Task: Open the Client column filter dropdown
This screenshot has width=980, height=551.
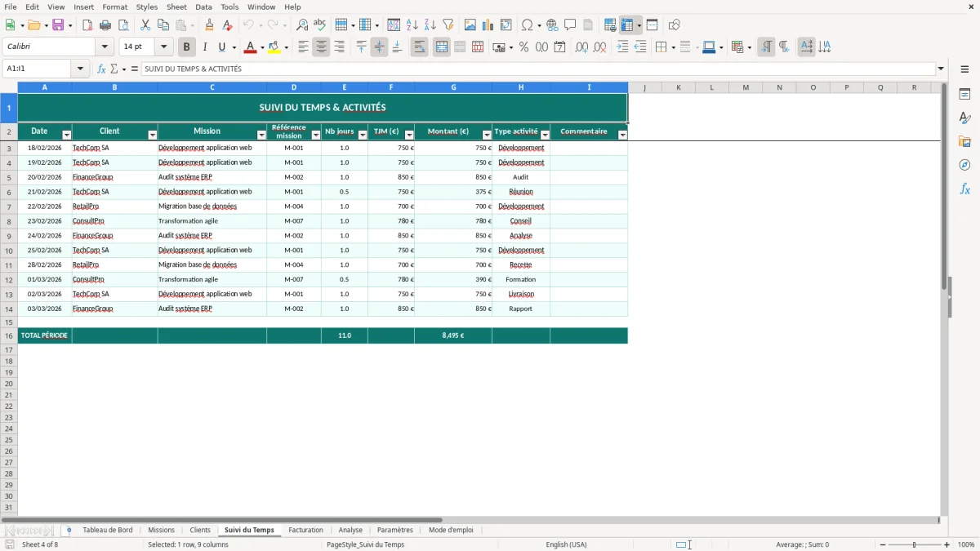Action: (x=153, y=135)
